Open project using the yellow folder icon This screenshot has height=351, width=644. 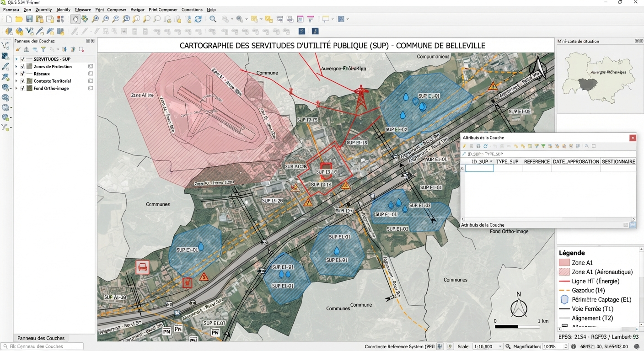[x=19, y=19]
